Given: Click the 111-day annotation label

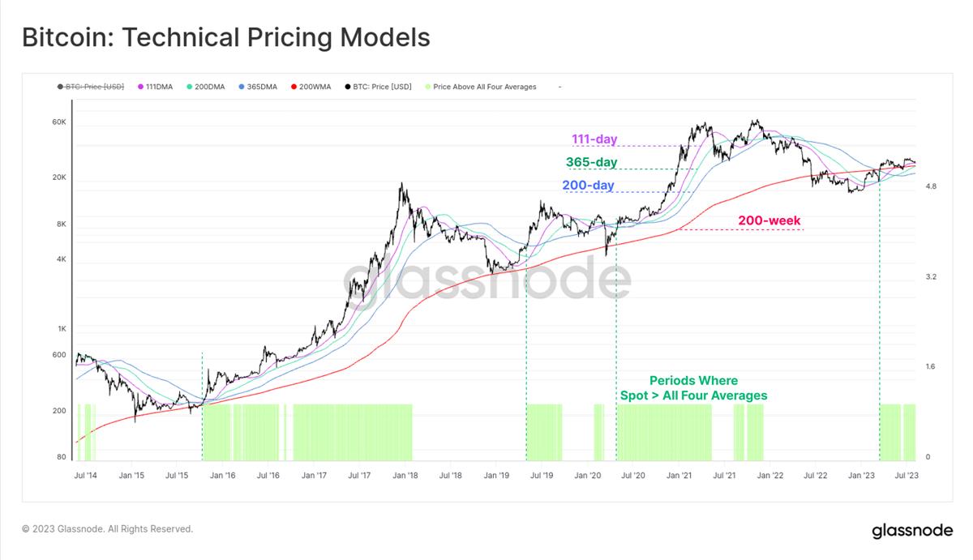Looking at the screenshot, I should (594, 139).
